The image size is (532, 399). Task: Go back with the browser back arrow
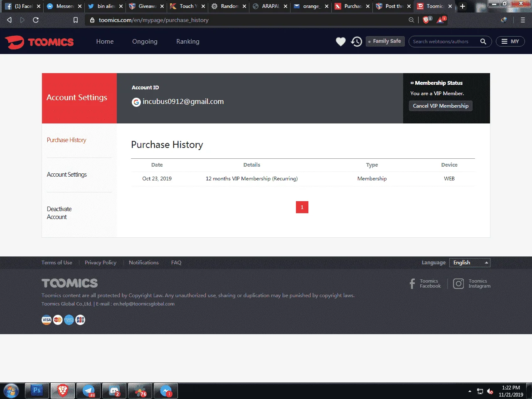click(9, 20)
